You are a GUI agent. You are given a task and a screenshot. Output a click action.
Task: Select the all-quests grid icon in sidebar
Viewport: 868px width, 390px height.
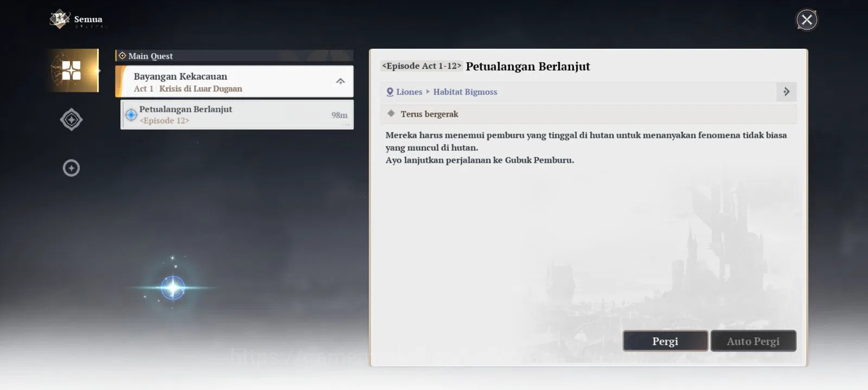click(71, 71)
